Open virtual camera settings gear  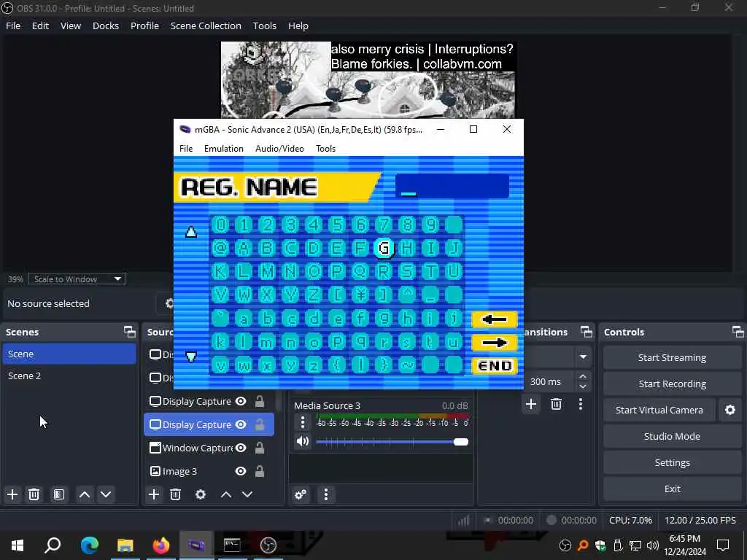(x=729, y=410)
